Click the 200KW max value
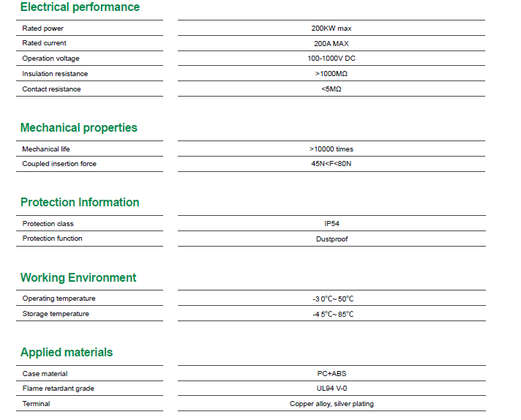 tap(331, 29)
